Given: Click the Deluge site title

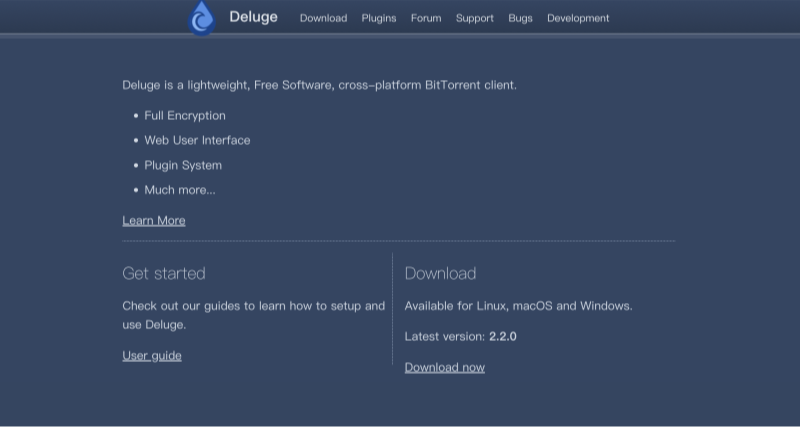Looking at the screenshot, I should click(x=254, y=17).
